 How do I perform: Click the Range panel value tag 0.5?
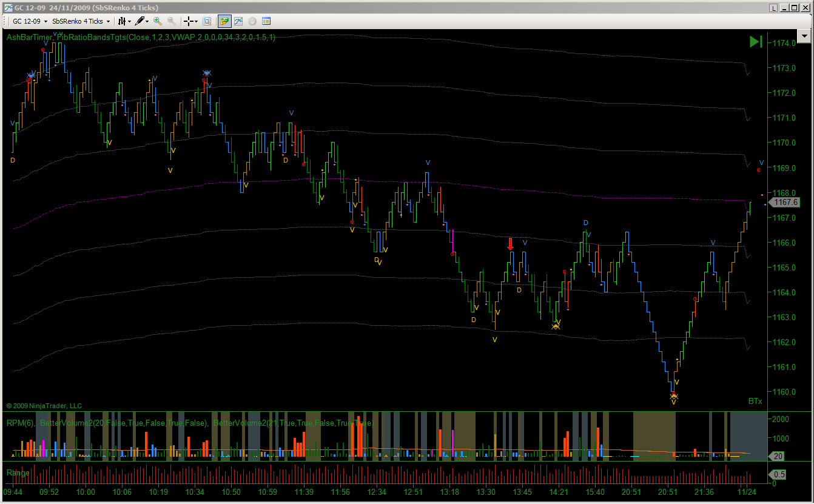[778, 474]
